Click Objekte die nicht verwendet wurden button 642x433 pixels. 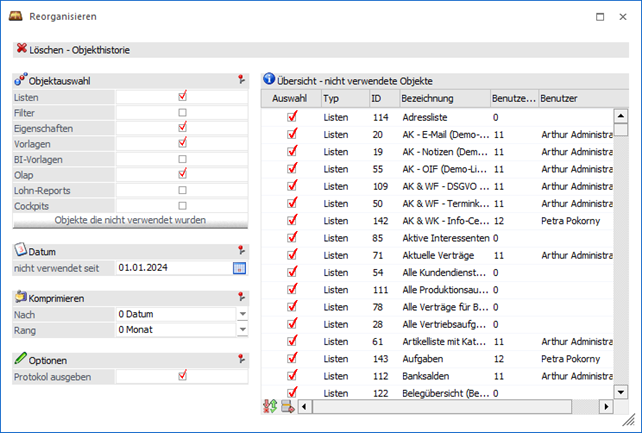pyautogui.click(x=130, y=220)
